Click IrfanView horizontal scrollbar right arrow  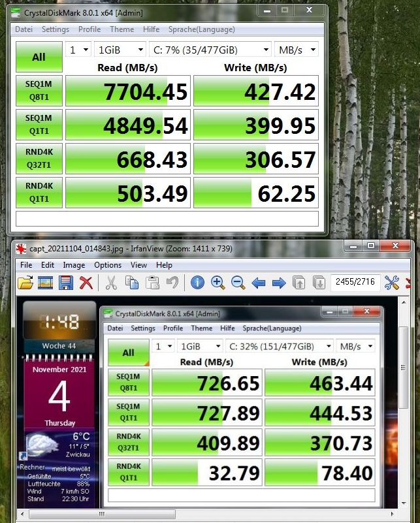tap(393, 514)
